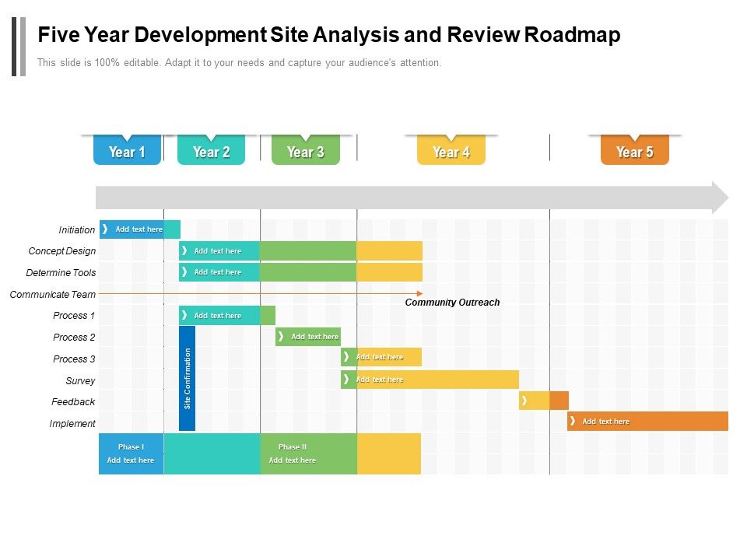Click the teal phase block between Phase I and II
Image resolution: width=747 pixels, height=560 pixels.
point(212,453)
